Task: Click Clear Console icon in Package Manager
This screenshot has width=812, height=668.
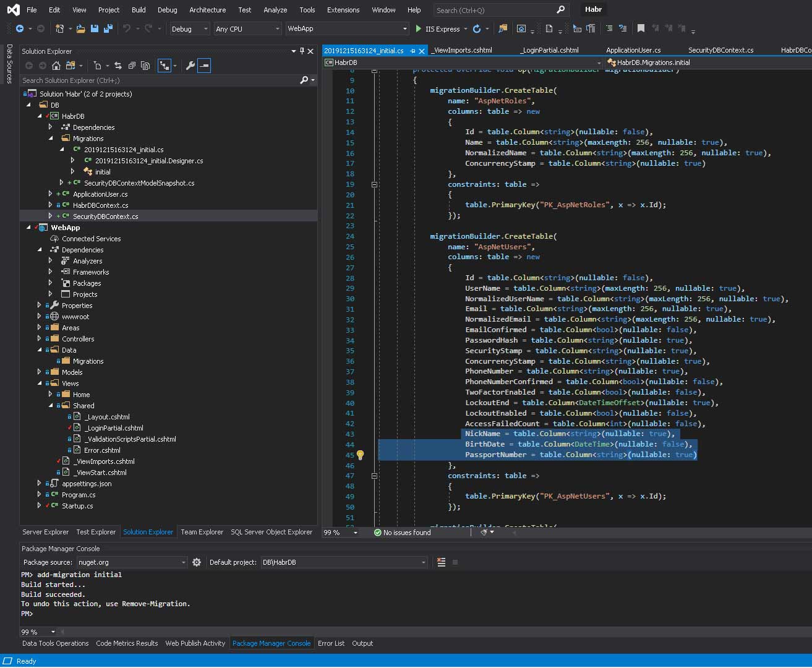Action: pyautogui.click(x=441, y=562)
